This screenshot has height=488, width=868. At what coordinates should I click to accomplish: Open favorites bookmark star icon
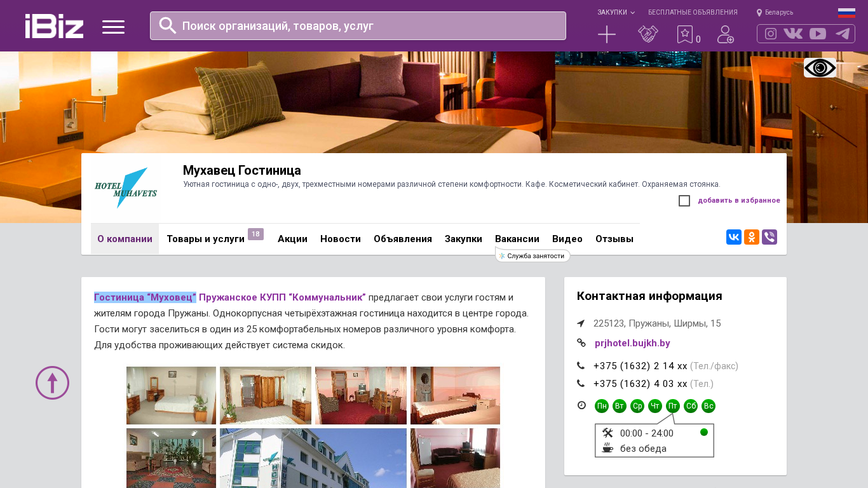tap(684, 34)
